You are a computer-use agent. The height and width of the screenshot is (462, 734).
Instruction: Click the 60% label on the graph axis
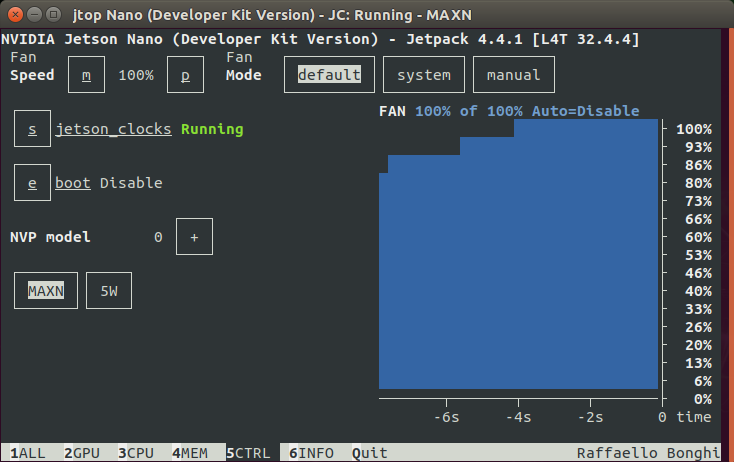point(698,237)
